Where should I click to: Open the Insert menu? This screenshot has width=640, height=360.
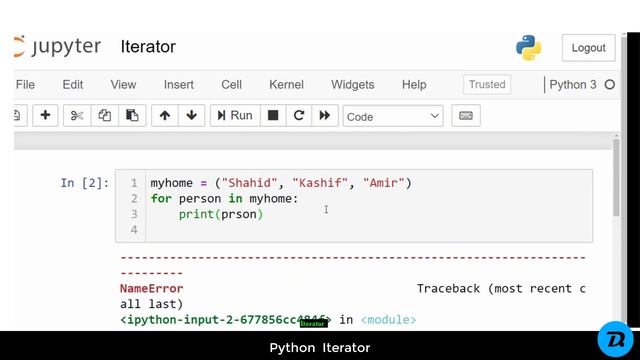[x=179, y=84]
